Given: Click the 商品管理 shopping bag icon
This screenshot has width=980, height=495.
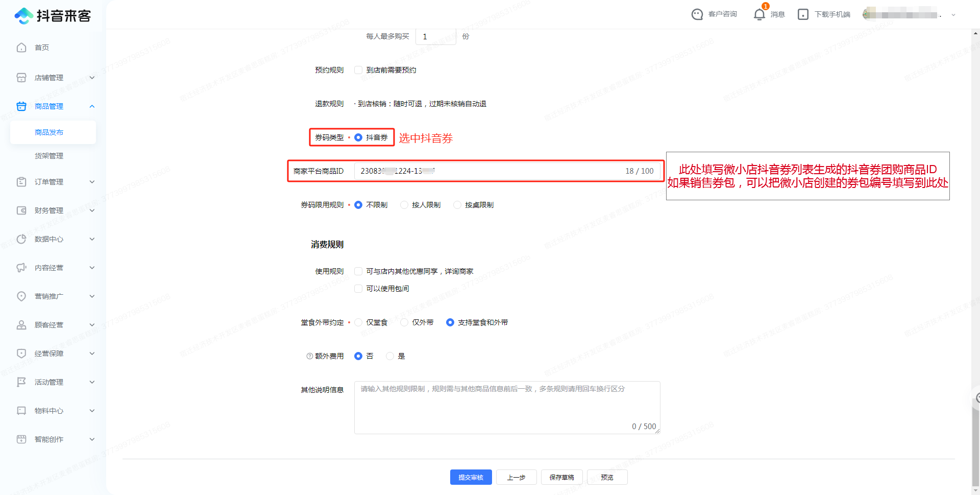Looking at the screenshot, I should click(x=21, y=106).
